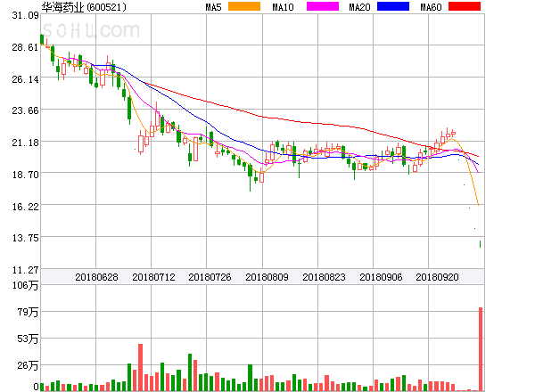Image resolution: width=535 pixels, height=392 pixels.
Task: Click the 53万 volume axis label
Action: point(28,339)
